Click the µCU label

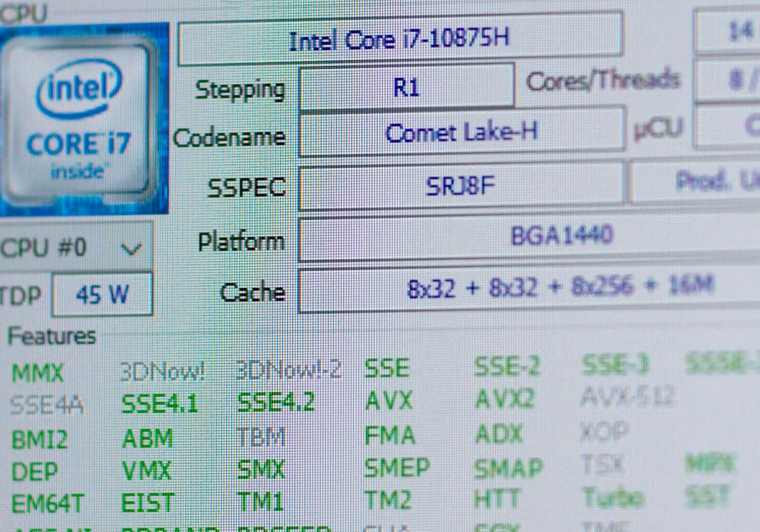coord(658,128)
